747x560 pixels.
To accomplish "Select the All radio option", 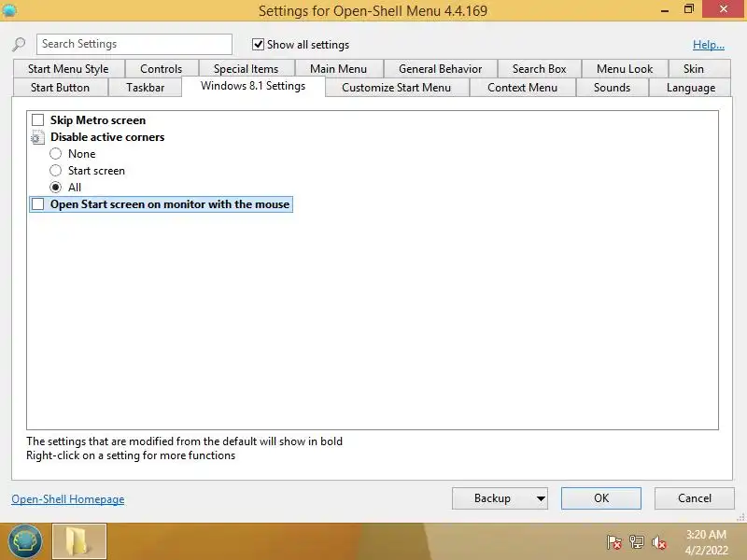I will [x=56, y=188].
